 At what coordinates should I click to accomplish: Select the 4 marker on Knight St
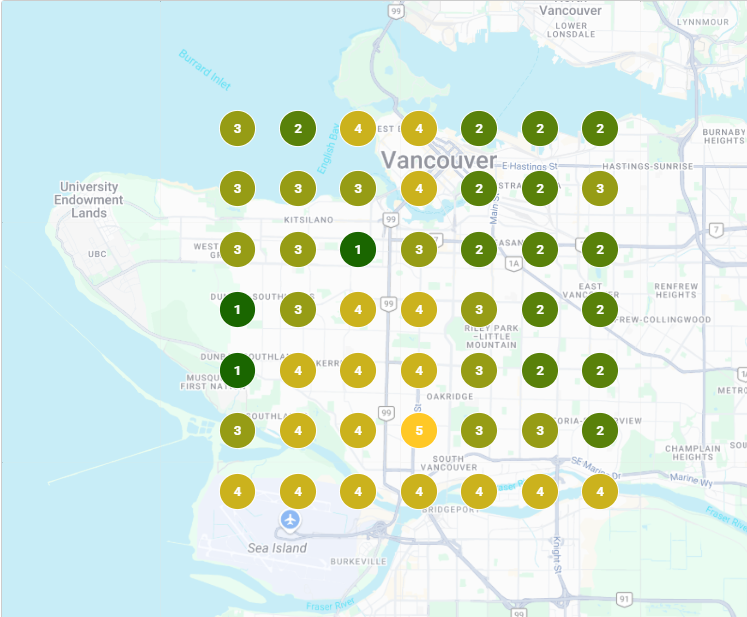[x=540, y=491]
